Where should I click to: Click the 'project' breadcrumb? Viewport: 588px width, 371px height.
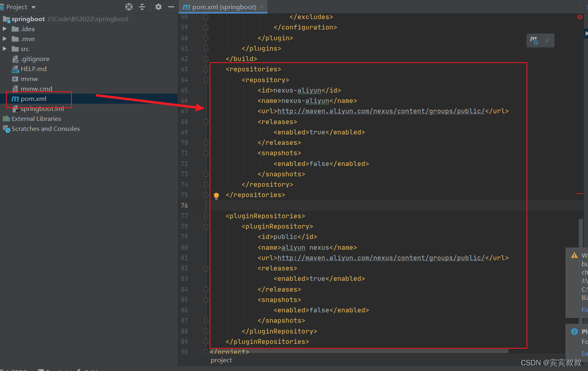pyautogui.click(x=221, y=360)
